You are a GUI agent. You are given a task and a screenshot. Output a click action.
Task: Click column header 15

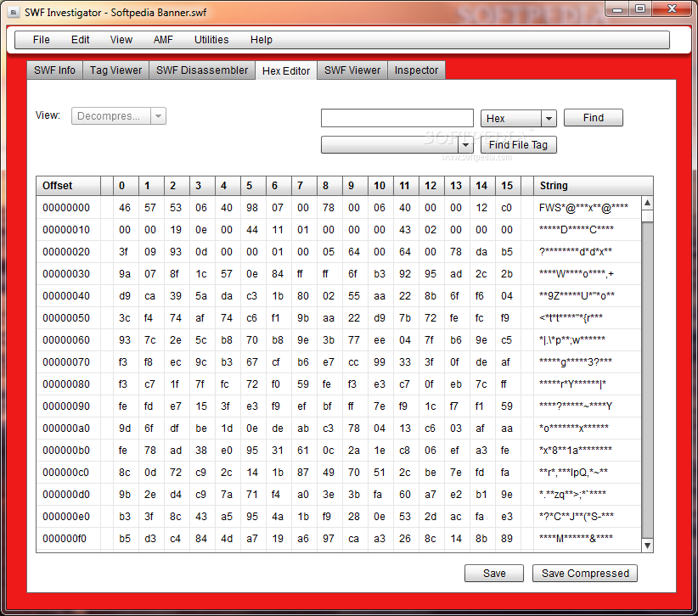(x=508, y=186)
